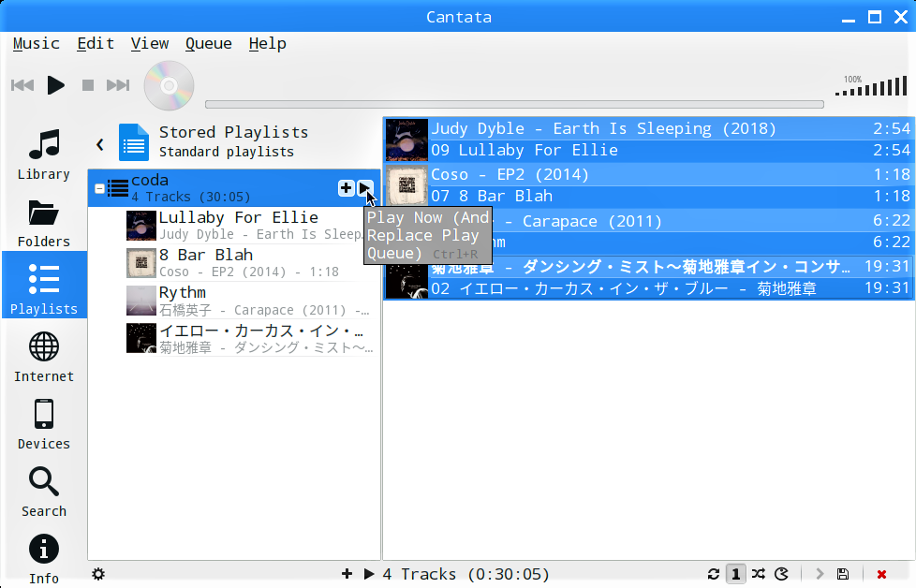Click the play icon in the bottom bar
This screenshot has width=916, height=588.
[x=369, y=574]
